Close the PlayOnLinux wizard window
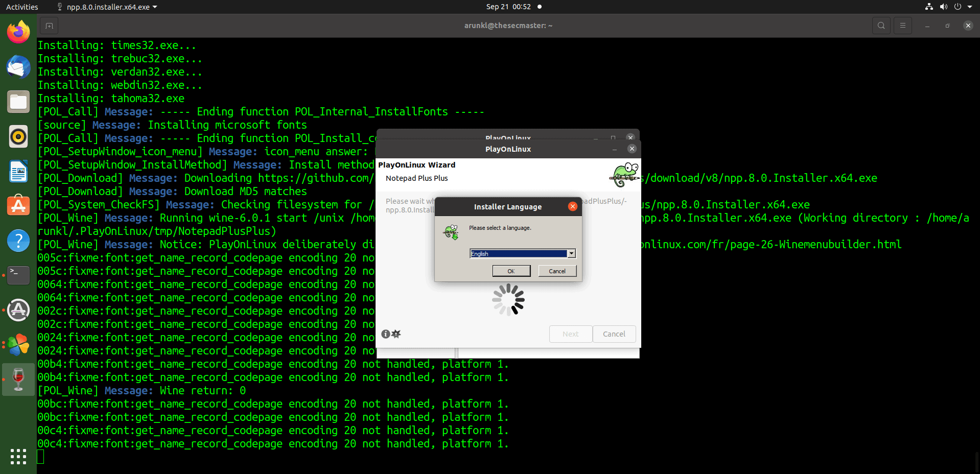980x474 pixels. pyautogui.click(x=632, y=149)
